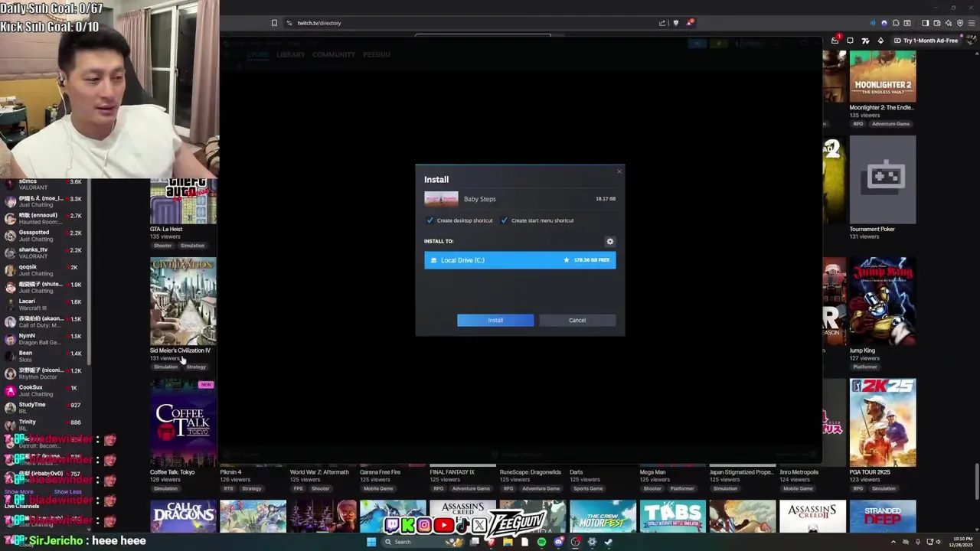980x551 pixels.
Task: Open Twitch whispers chat icon
Action: 850,41
